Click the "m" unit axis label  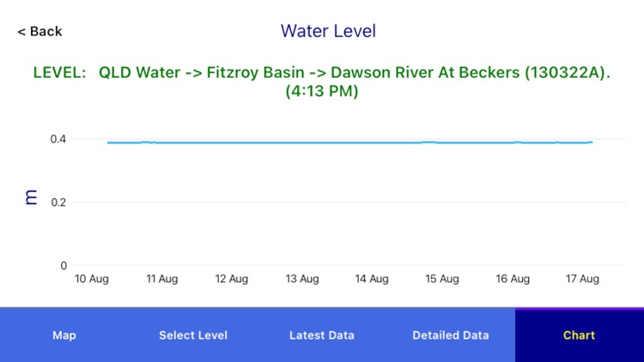[32, 198]
